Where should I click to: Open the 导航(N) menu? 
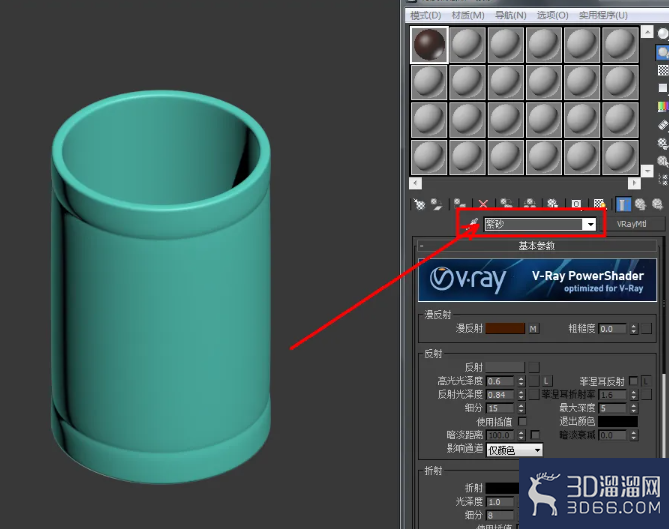511,15
